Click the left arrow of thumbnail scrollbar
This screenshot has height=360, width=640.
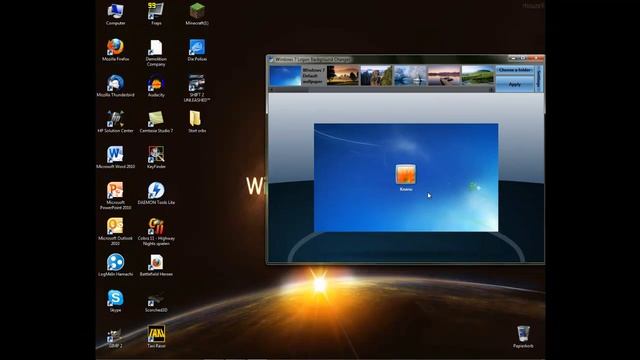(x=271, y=89)
